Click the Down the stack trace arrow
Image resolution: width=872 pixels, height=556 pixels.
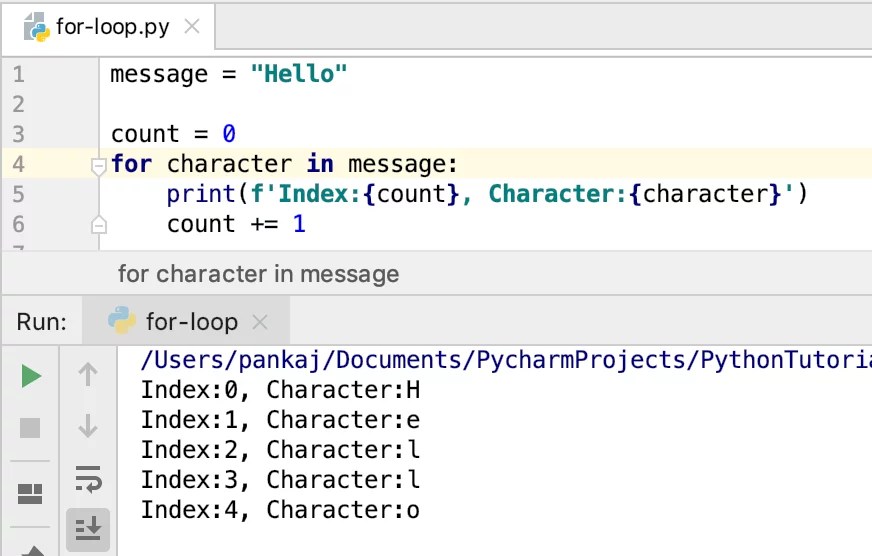point(88,426)
